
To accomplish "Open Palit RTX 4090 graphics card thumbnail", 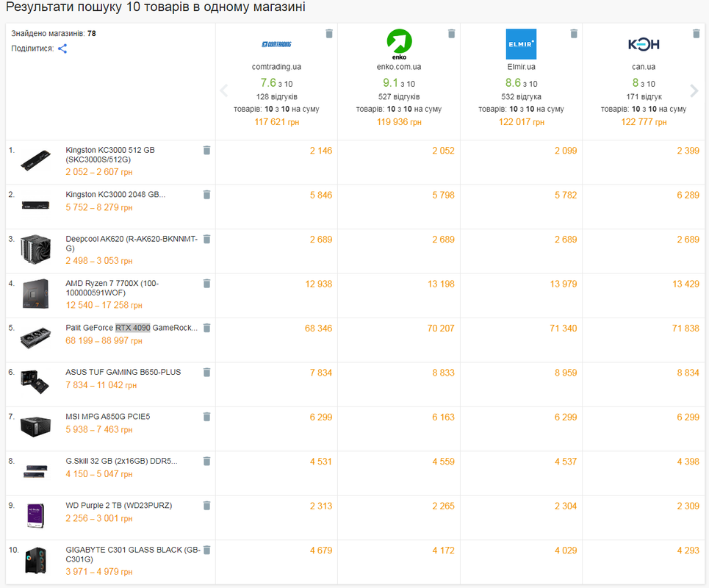I will (x=36, y=338).
